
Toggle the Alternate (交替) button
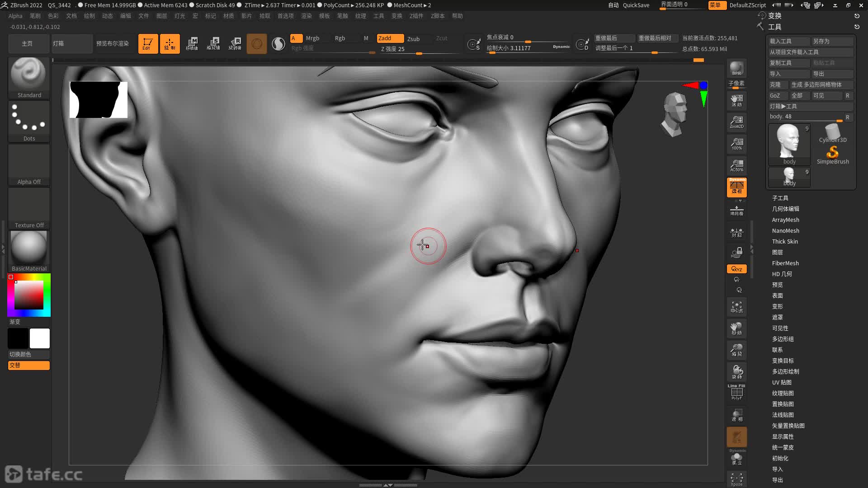[29, 365]
